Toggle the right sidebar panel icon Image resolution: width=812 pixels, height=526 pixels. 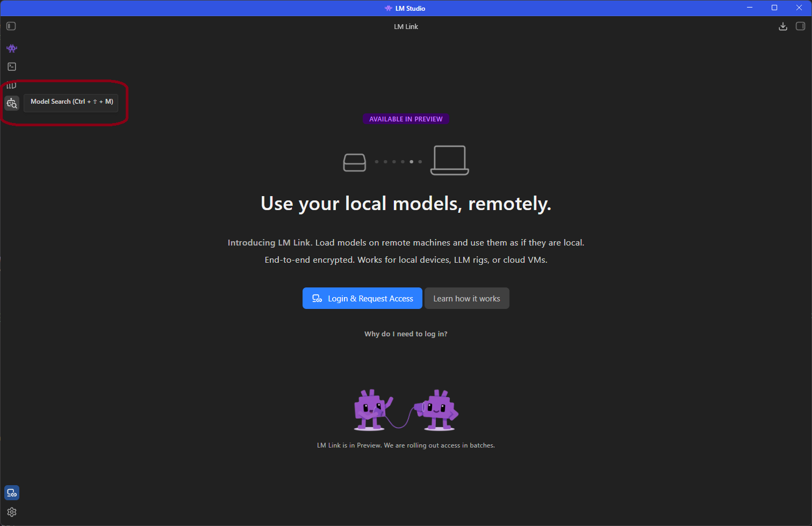(x=800, y=26)
